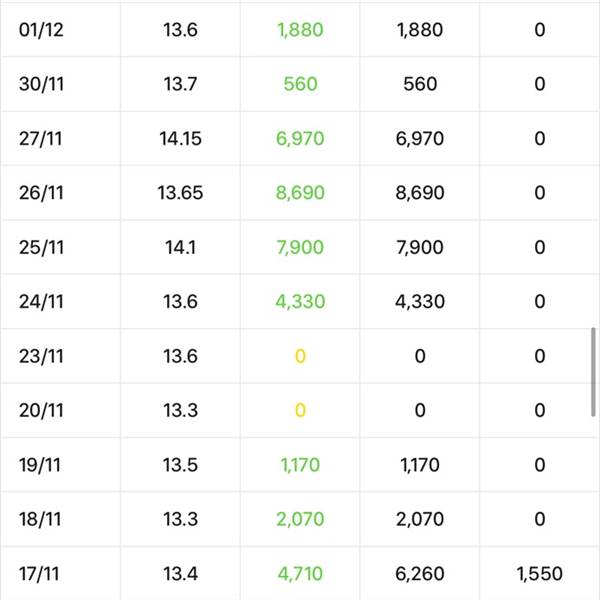Select the 20/11 date cell
This screenshot has width=600, height=600.
[x=41, y=411]
